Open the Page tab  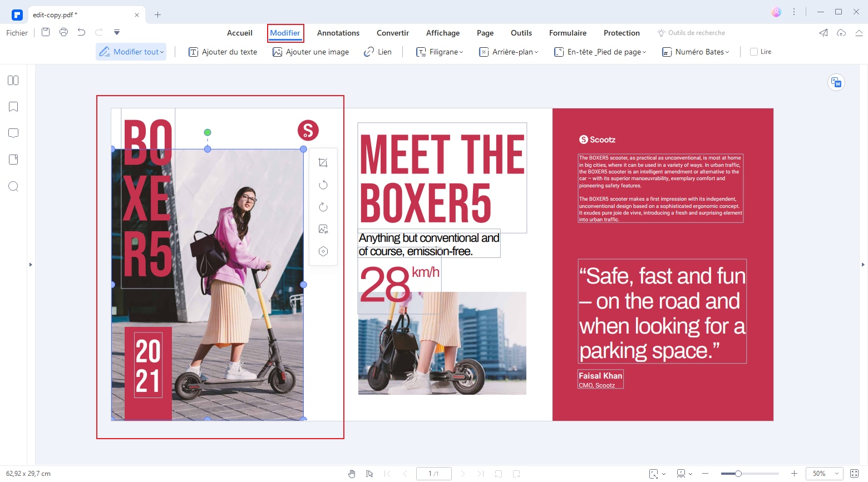point(485,33)
